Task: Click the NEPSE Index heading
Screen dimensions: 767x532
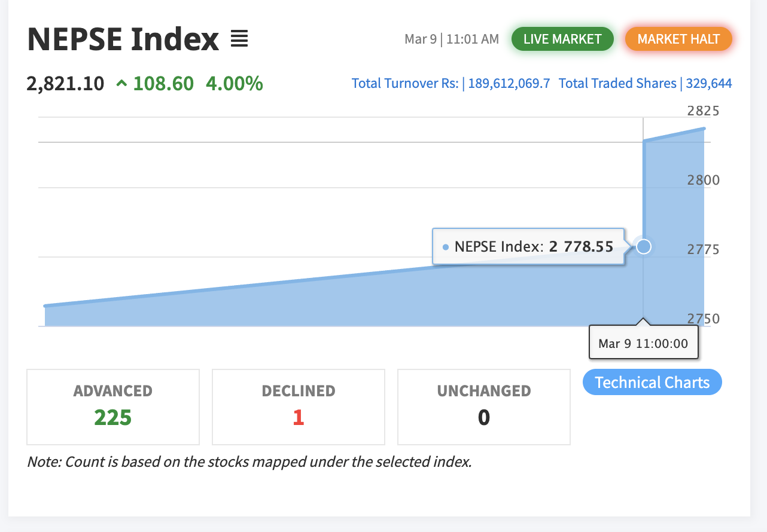Action: click(123, 39)
